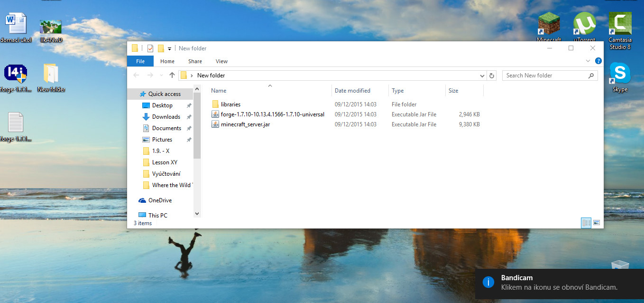
Task: Open the File menu tab
Action: pos(140,61)
